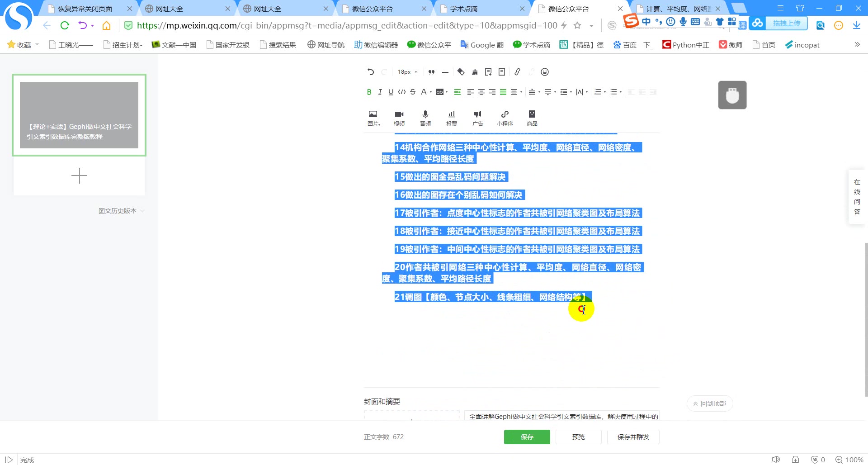Click the 预览 preview button
The width and height of the screenshot is (868, 465).
pos(579,437)
